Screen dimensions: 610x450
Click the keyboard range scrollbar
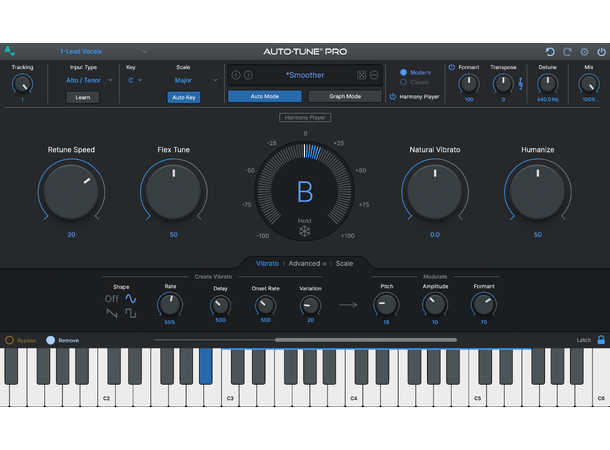click(366, 340)
